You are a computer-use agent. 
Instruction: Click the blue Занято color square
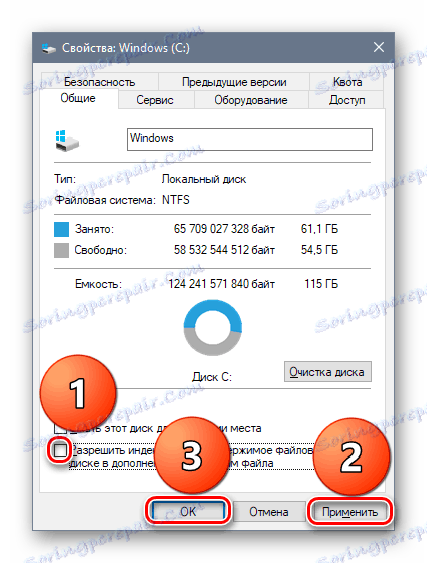pos(61,229)
